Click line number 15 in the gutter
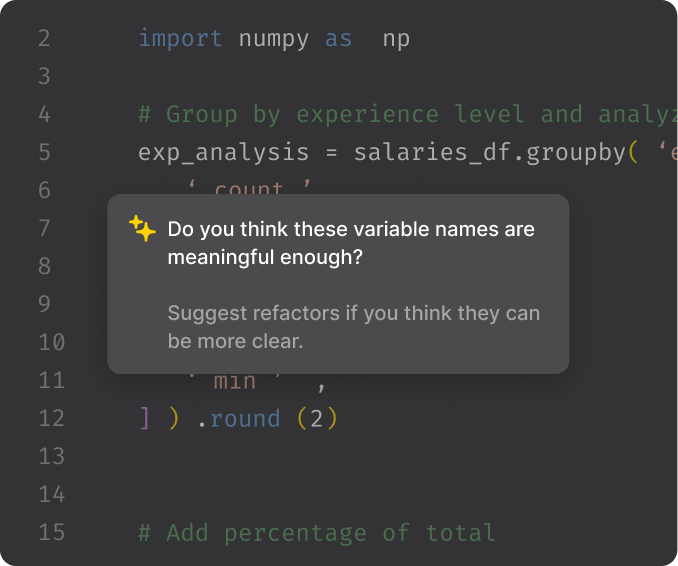This screenshot has height=566, width=678. click(51, 532)
